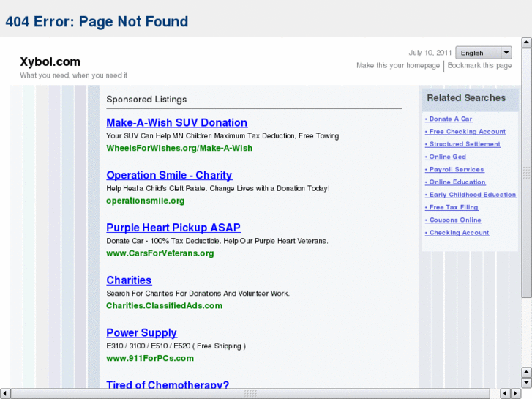The width and height of the screenshot is (532, 399).
Task: Visit operationsmile.org green URL
Action: pos(145,201)
